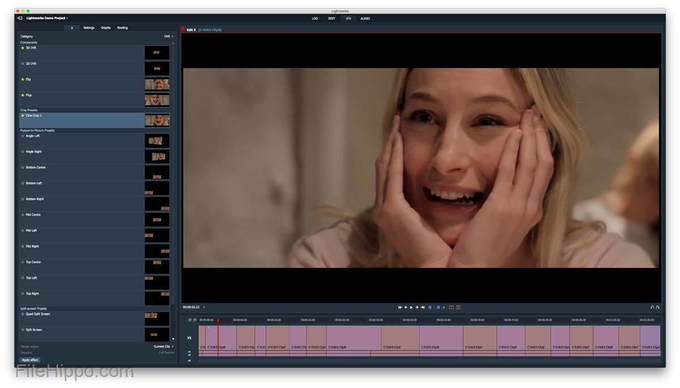This screenshot has height=388, width=680.
Task: Click the redo arrow icon below the viewer
Action: pos(657,307)
